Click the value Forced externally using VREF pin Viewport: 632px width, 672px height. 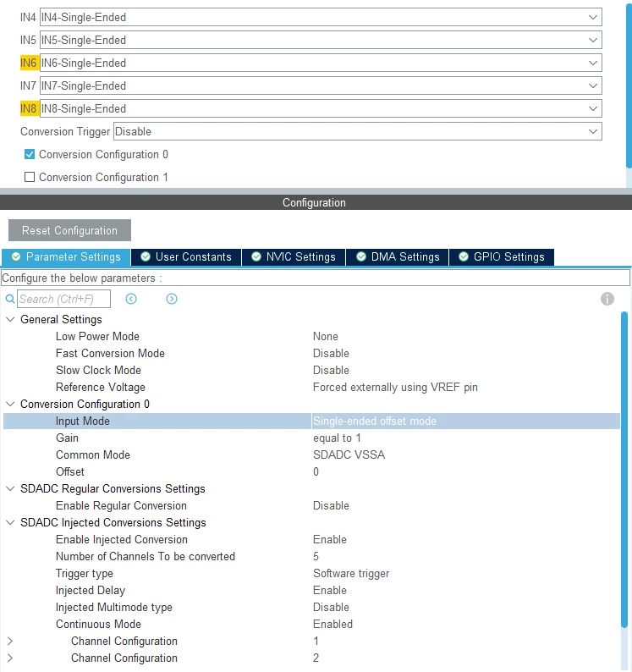(x=395, y=387)
